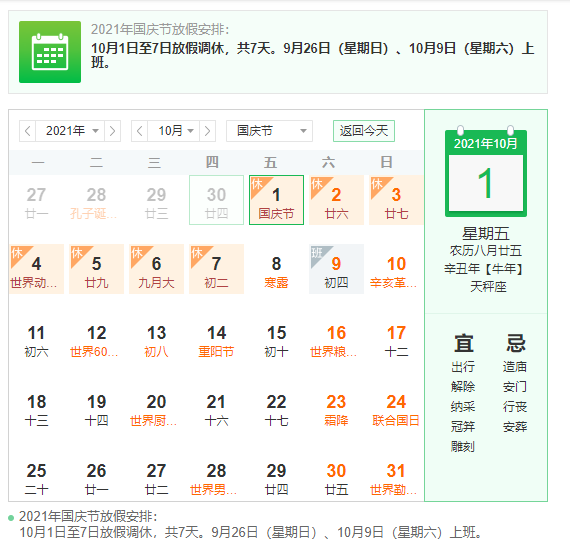Image resolution: width=570 pixels, height=553 pixels.
Task: Select October 9 marked with 班 badge
Action: [336, 269]
